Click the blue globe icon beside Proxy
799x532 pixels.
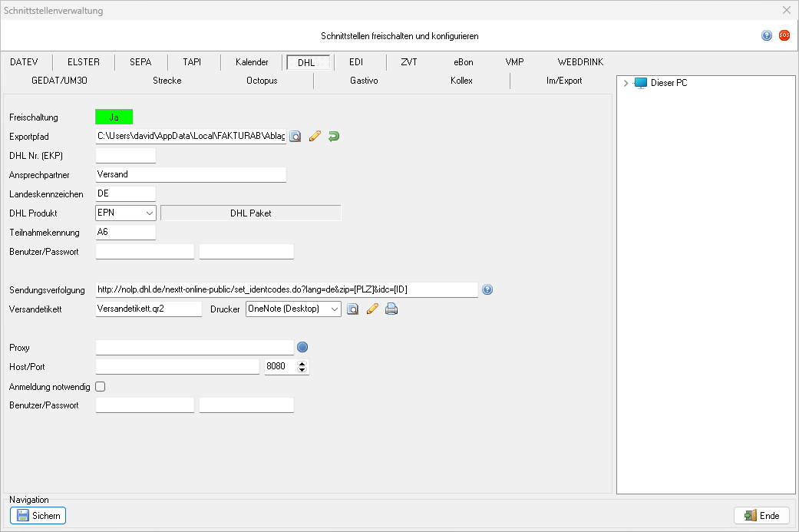[302, 348]
